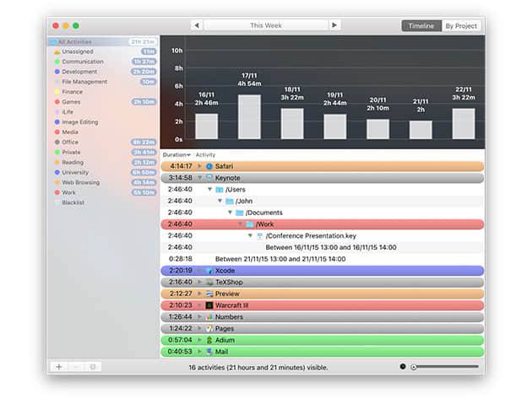
Task: Select All Activities in sidebar
Action: [103, 41]
